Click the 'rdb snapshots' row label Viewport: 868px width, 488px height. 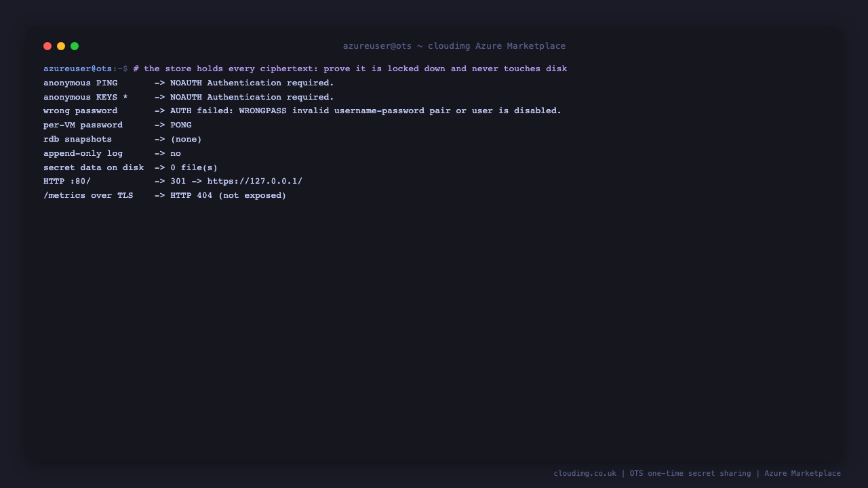[77, 139]
